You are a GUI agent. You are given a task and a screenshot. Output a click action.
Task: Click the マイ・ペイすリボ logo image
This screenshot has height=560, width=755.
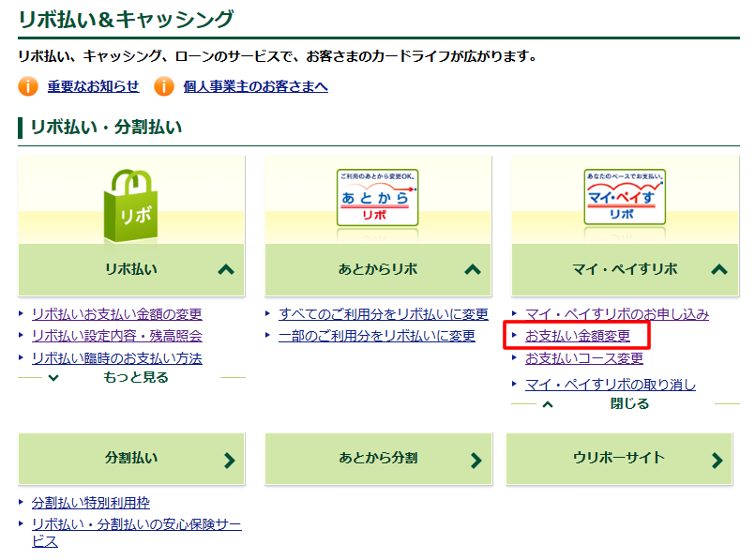[623, 197]
